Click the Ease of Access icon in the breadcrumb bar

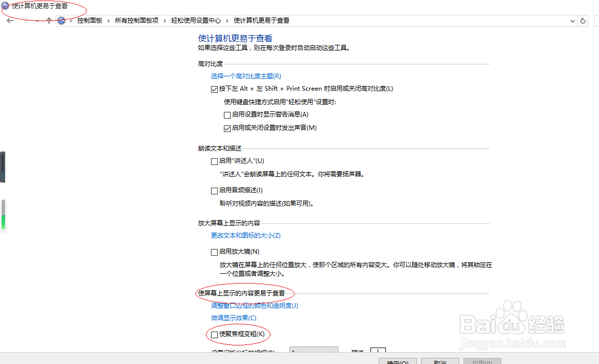(x=61, y=21)
